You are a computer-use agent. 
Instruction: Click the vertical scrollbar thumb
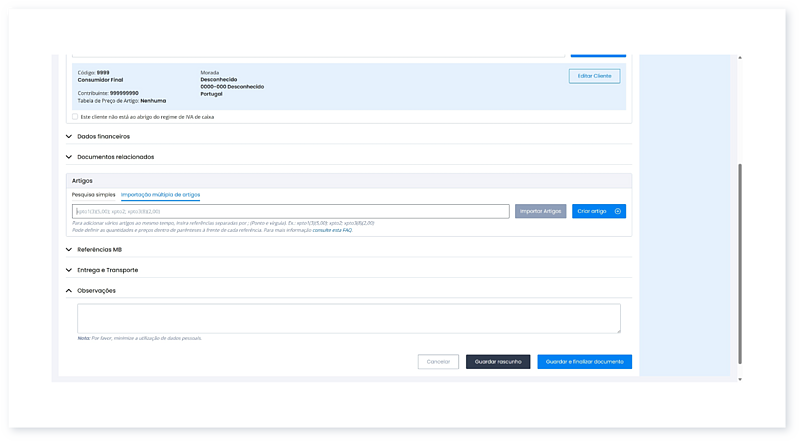click(x=739, y=265)
